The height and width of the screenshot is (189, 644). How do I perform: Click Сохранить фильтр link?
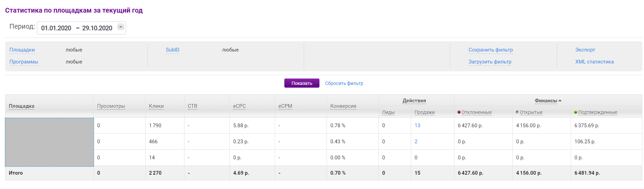click(491, 50)
